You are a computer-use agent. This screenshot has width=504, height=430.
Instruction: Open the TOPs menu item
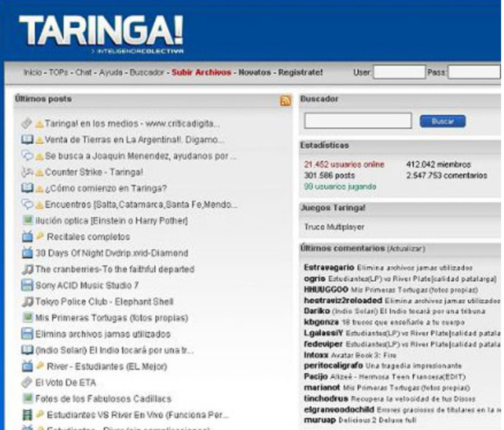tap(58, 72)
